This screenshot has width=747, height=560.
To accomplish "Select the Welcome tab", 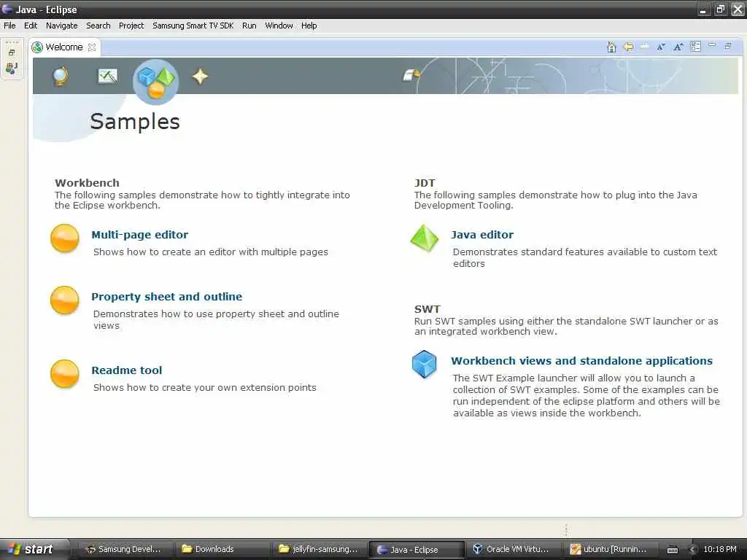I will 64,47.
